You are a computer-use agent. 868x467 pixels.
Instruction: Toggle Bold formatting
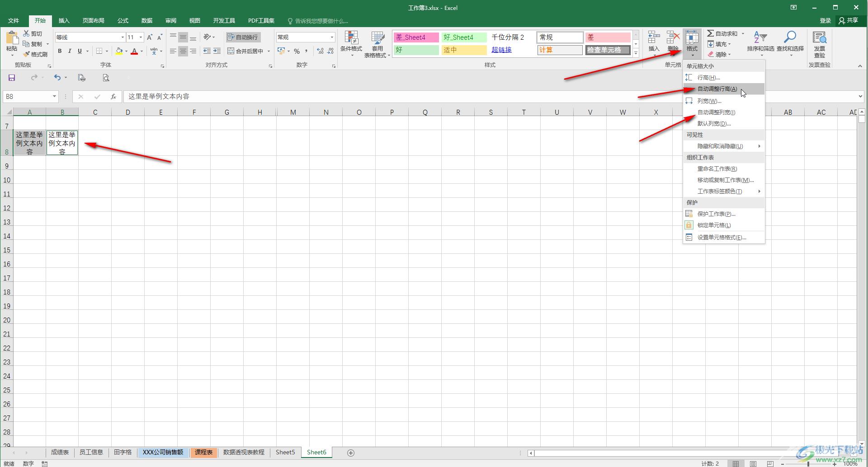[x=60, y=51]
